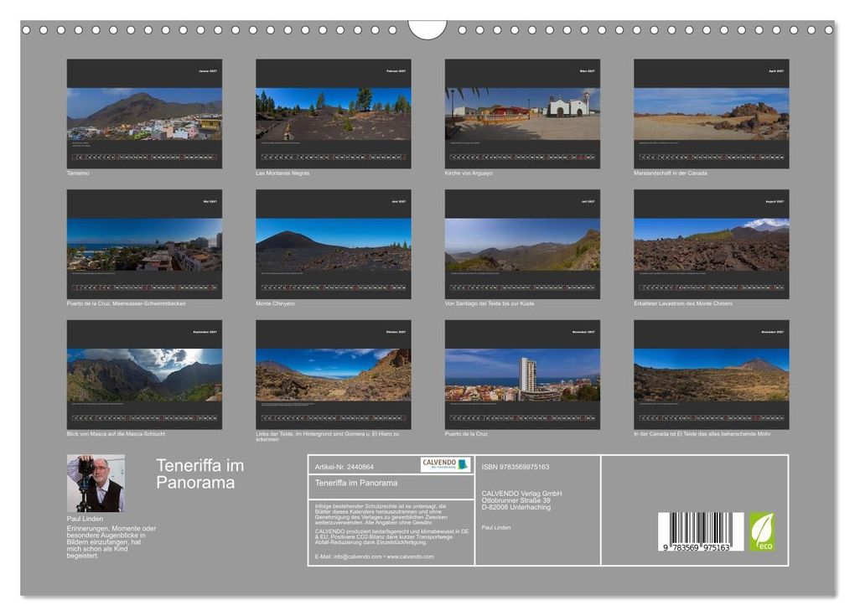The image size is (855, 616).
Task: Open the Puerto de la Cruz Meerwasser-Schwimmbecken thumbnail
Action: click(144, 244)
